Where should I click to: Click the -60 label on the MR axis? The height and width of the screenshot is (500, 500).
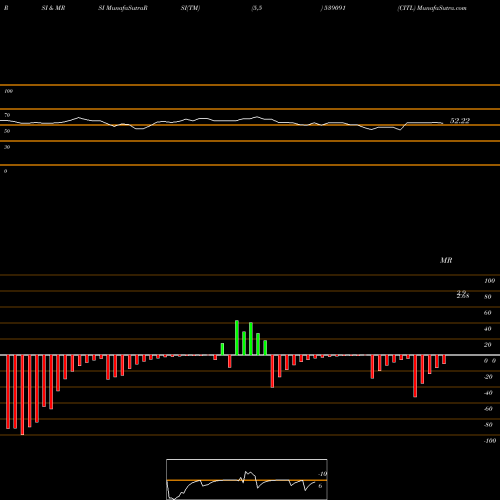pos(488,409)
